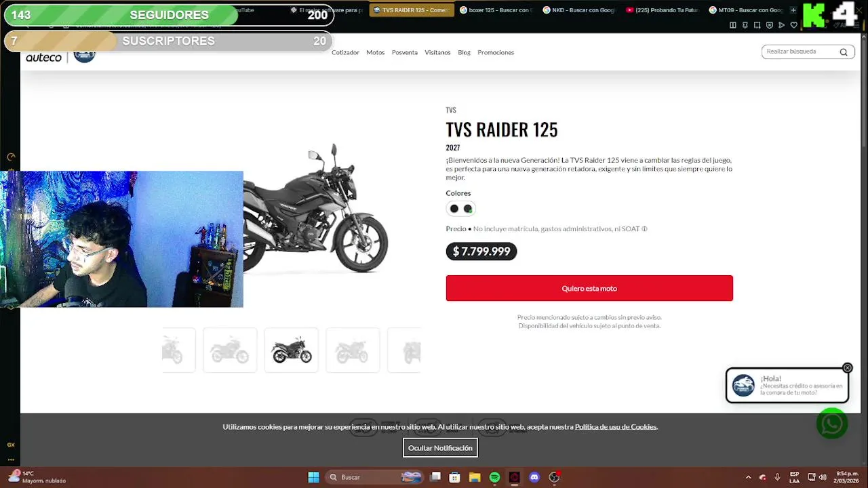The image size is (868, 488).
Task: Open weather widget showing 14°C
Action: (38, 477)
